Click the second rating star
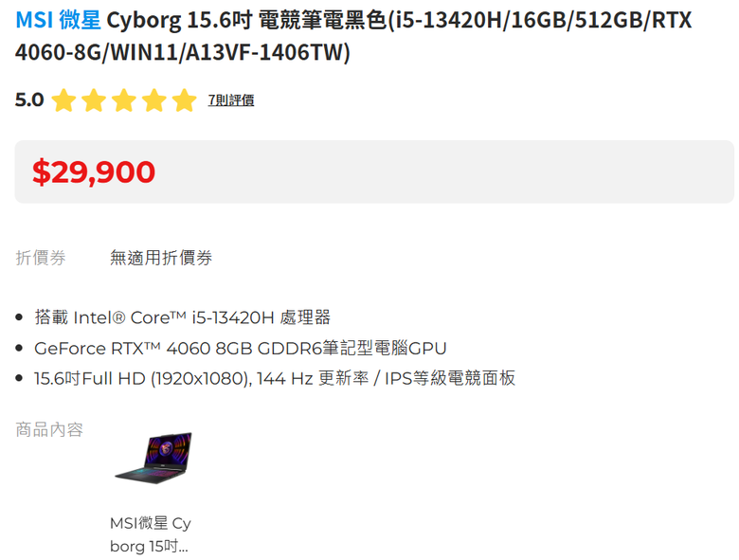This screenshot has height=560, width=739. point(94,99)
